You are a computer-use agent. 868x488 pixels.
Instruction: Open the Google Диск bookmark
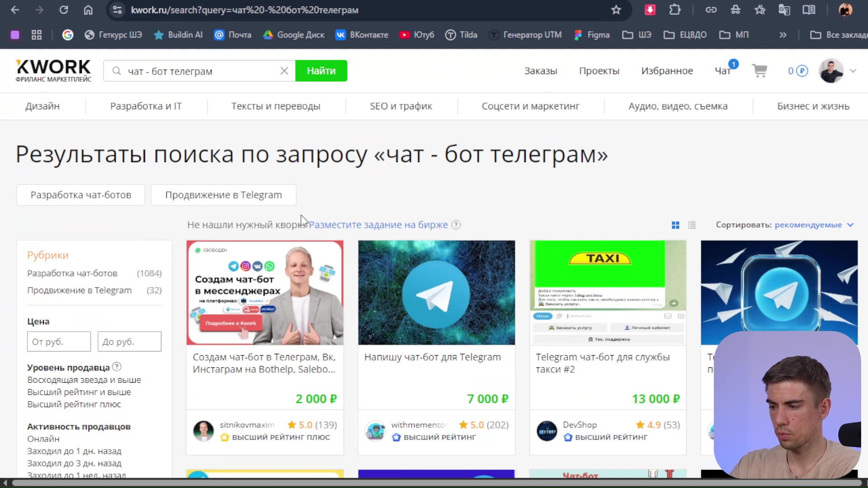[294, 35]
